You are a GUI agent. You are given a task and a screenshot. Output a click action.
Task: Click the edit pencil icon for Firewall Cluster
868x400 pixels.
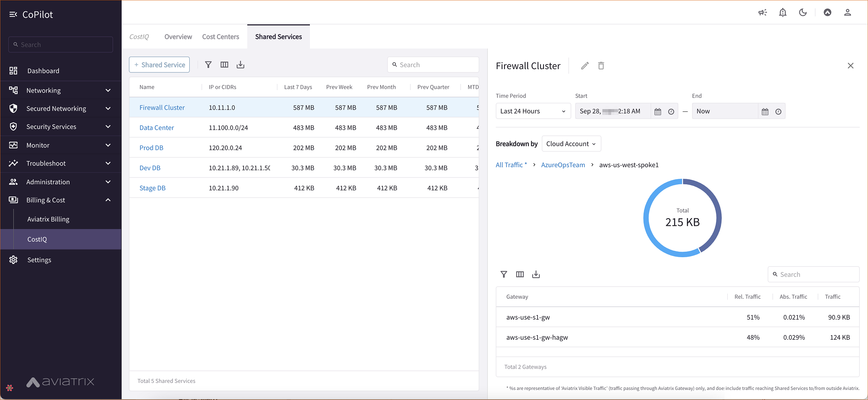pyautogui.click(x=585, y=66)
